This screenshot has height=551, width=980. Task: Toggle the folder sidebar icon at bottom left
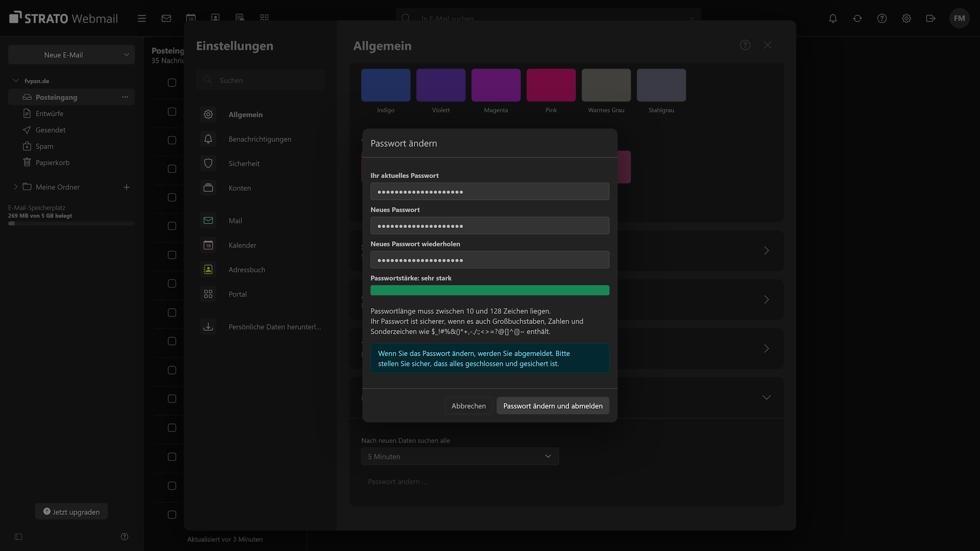pos(18,537)
